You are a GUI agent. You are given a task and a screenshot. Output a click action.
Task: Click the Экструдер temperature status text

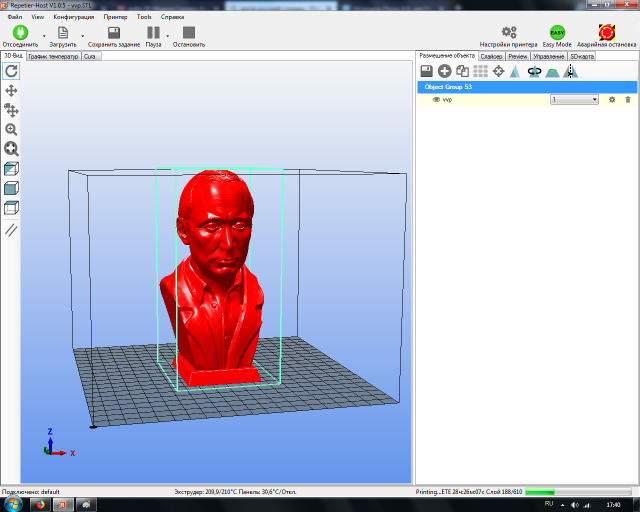(235, 492)
